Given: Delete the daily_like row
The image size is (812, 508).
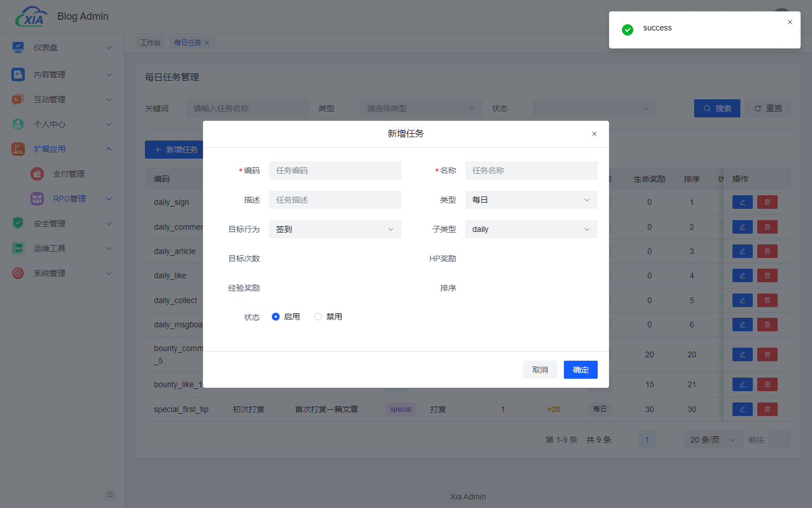Looking at the screenshot, I should [767, 275].
